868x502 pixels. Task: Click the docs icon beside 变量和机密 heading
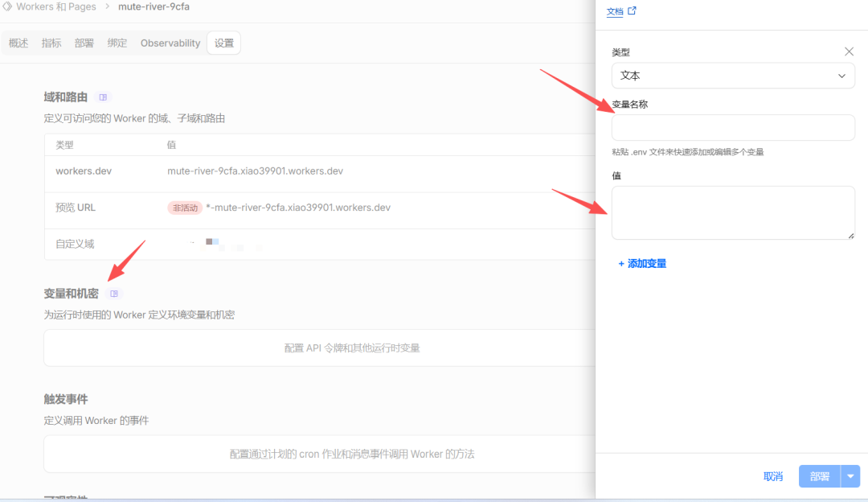click(114, 293)
